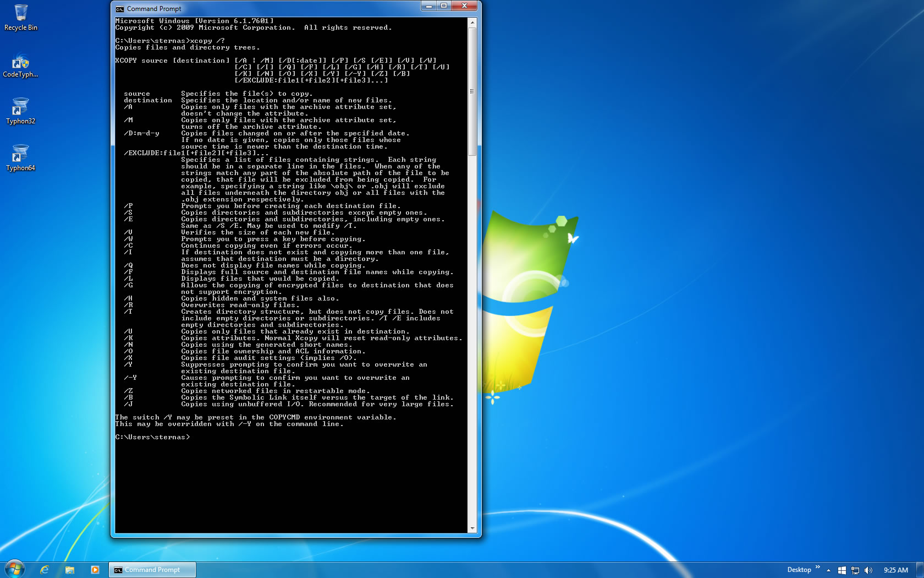Click 'Displays files that would be copied.' line

pyautogui.click(x=260, y=279)
